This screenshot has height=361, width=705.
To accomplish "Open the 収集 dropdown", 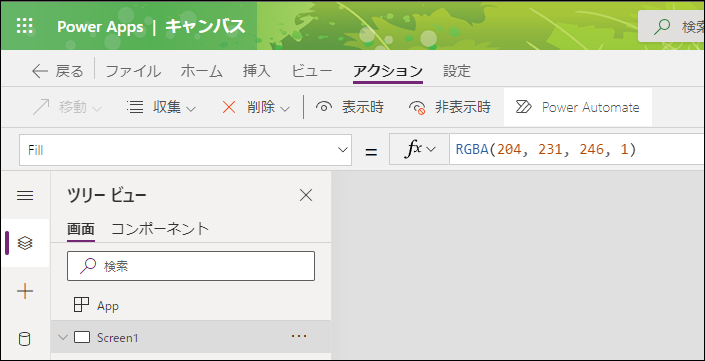I will click(161, 107).
